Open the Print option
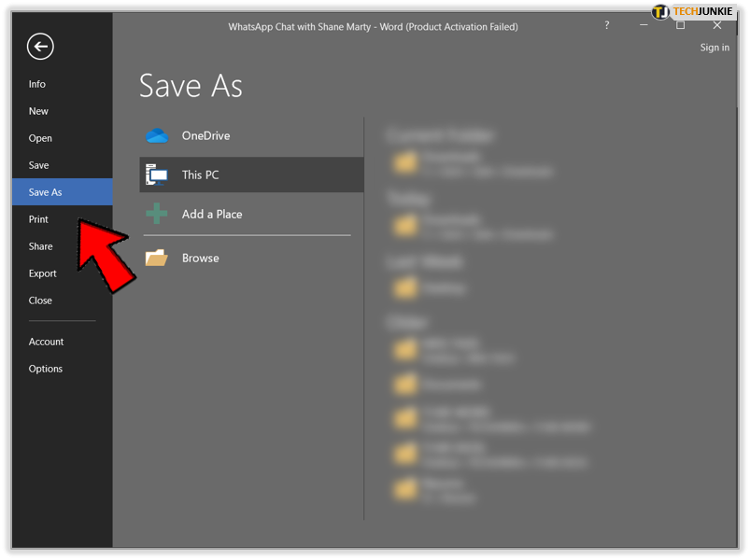750x560 pixels. point(38,219)
